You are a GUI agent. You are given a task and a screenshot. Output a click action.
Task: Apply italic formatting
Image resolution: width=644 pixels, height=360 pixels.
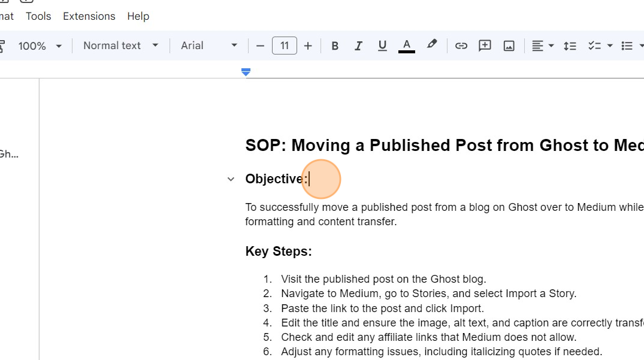(x=358, y=46)
